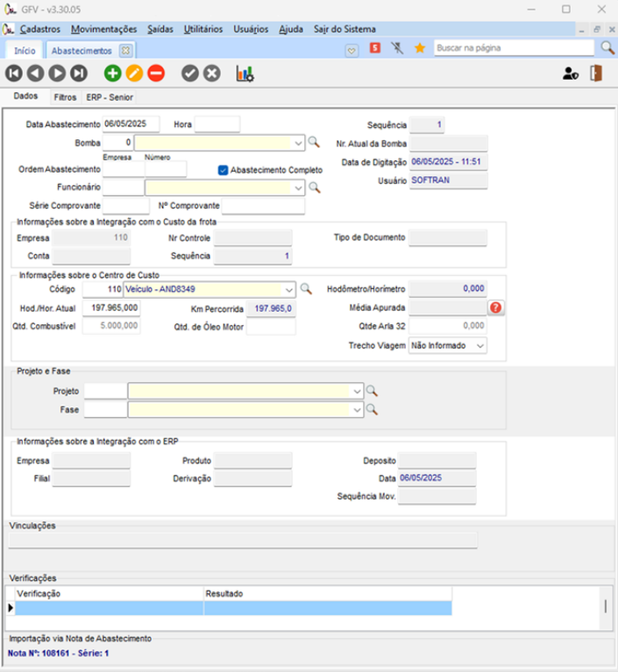Close the Abastecimentos tab
Screen dimensions: 618x672
[x=125, y=50]
